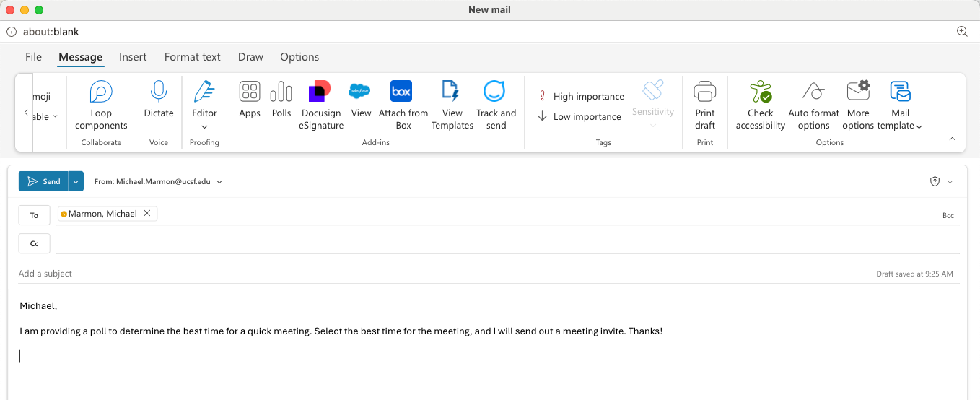Open the File tab
The height and width of the screenshot is (400, 980).
(33, 57)
